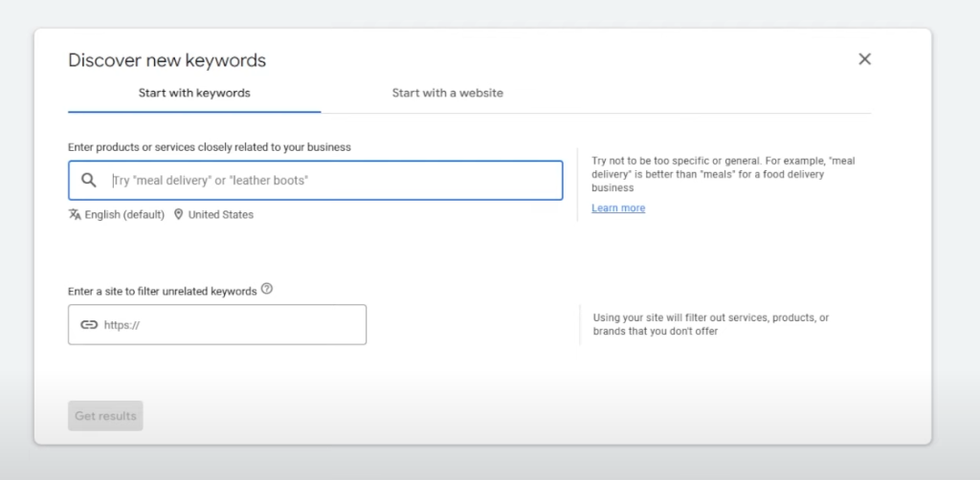The height and width of the screenshot is (480, 980).
Task: Open the Learn more link
Action: tap(617, 208)
